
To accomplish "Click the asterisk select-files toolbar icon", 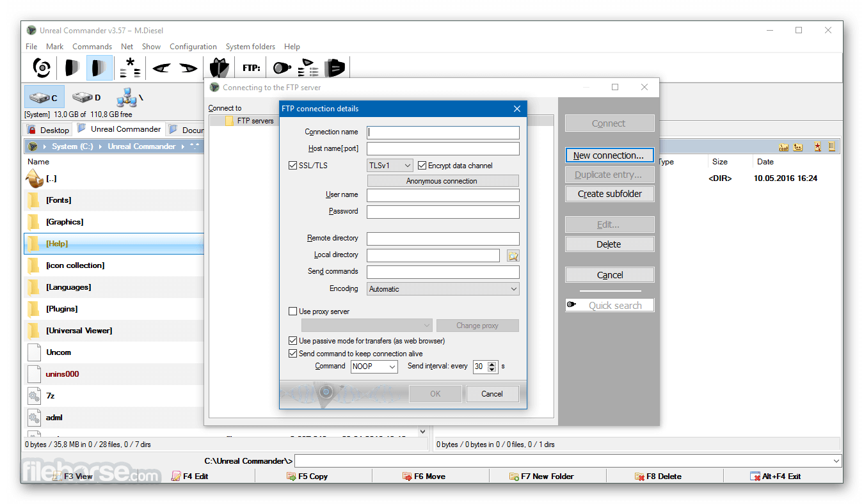I will (131, 67).
